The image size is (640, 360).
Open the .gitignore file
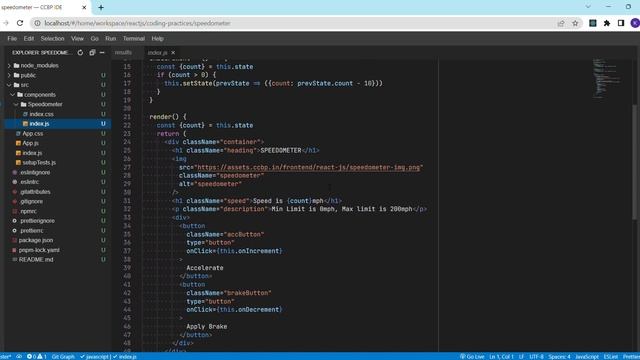pos(31,202)
